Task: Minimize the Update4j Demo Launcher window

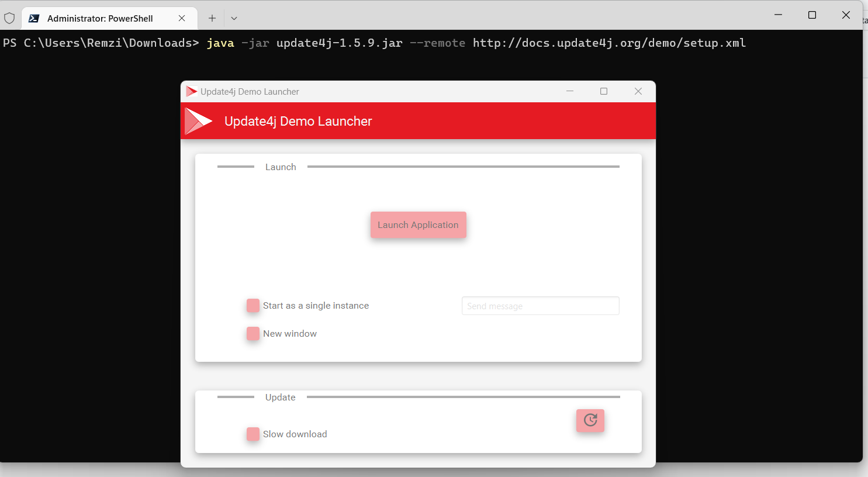Action: point(570,91)
